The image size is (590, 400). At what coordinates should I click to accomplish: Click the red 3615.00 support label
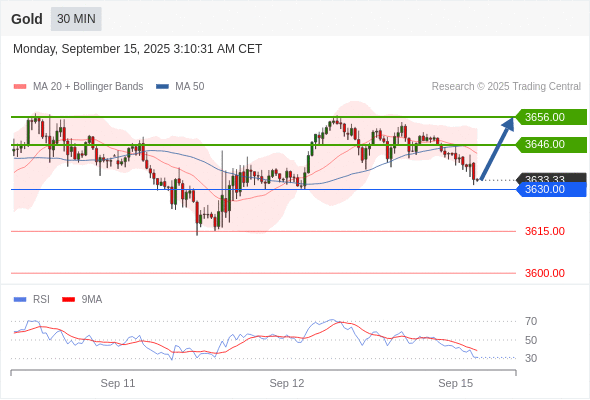pyautogui.click(x=545, y=231)
